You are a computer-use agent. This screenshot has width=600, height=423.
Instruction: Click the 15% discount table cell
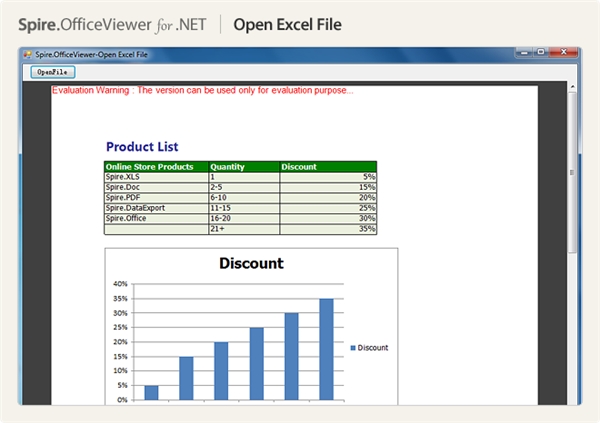tap(328, 187)
